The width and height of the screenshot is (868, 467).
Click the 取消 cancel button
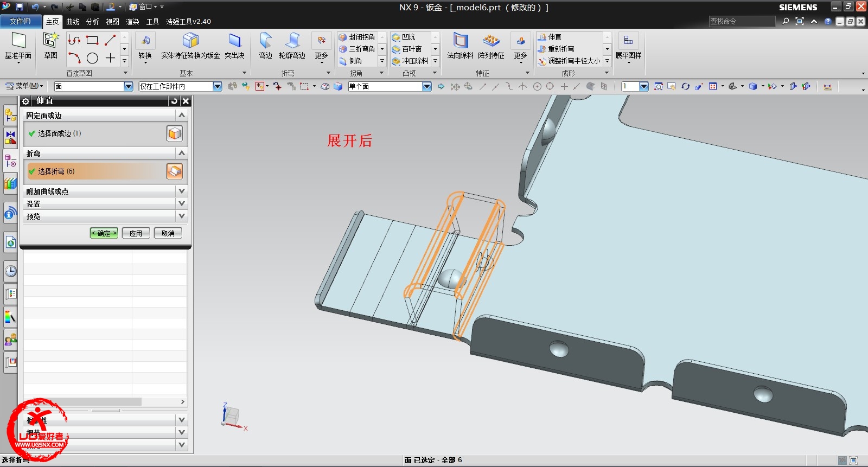[x=168, y=233]
